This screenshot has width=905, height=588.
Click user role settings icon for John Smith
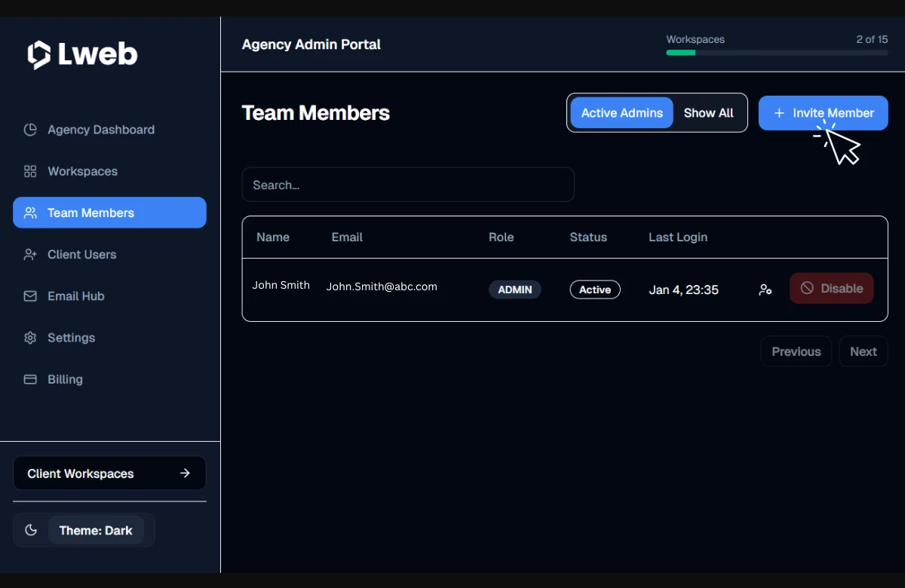coord(765,289)
